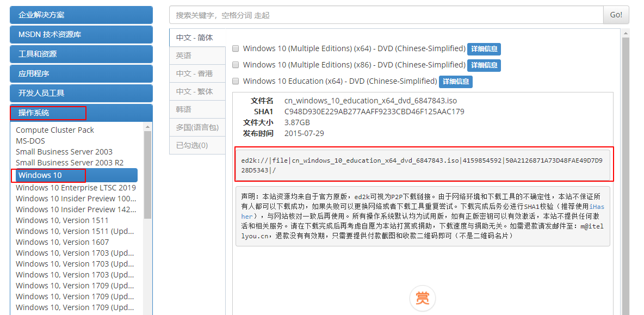
Task: Open 详细信息 for Windows 10 x64 DVD
Action: (484, 49)
